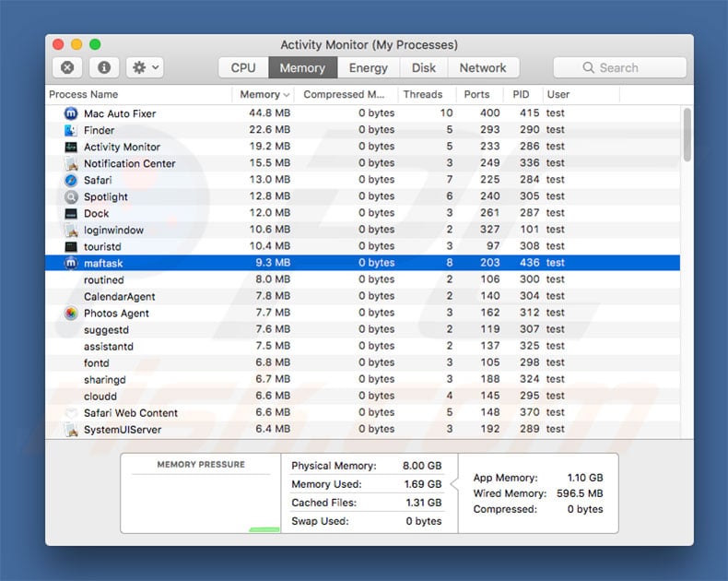Click the Spotlight magnifier icon
The image size is (728, 581).
tap(71, 196)
